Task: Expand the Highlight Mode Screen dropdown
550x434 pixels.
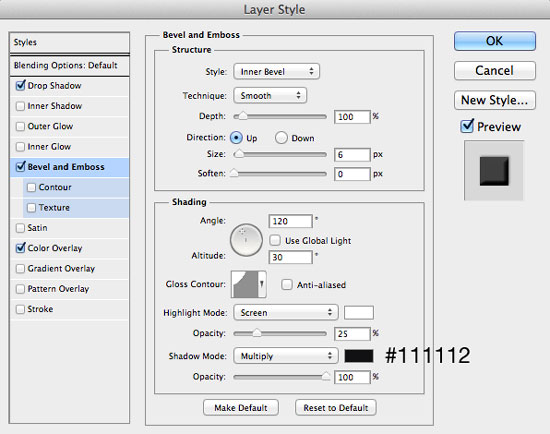Action: tap(286, 312)
